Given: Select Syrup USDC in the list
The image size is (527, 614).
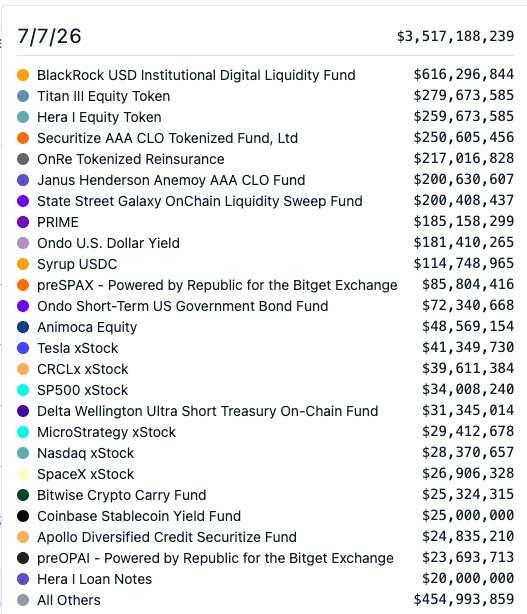Looking at the screenshot, I should tap(77, 264).
